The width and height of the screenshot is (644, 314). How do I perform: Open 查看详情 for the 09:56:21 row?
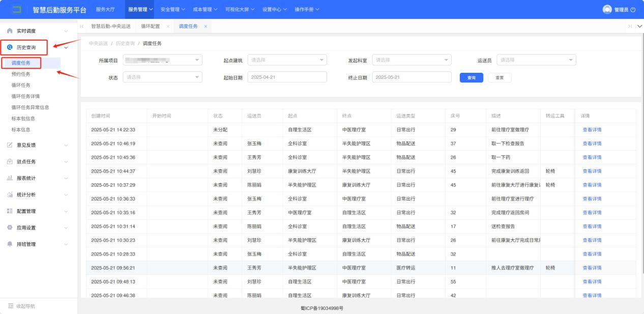pyautogui.click(x=592, y=268)
